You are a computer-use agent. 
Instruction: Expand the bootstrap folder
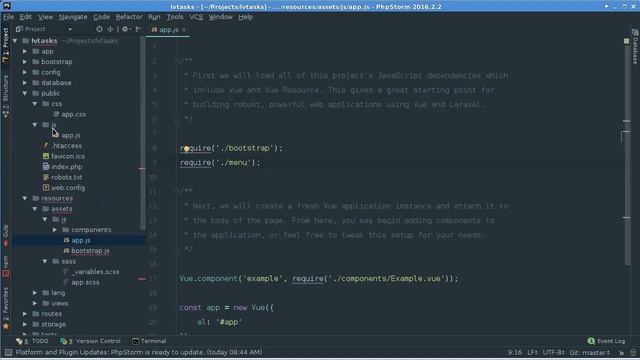25,62
